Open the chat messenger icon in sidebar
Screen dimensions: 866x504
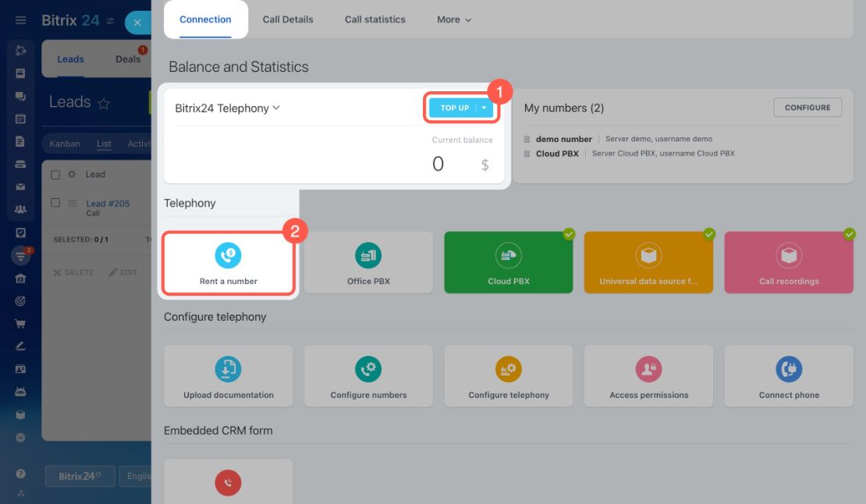20,96
